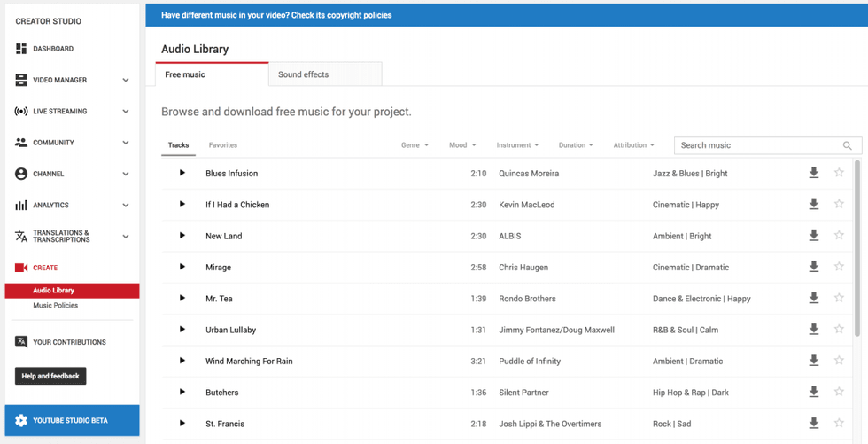Select the Favorites sub-tab
Screen dimensions: 868x444
pyautogui.click(x=223, y=145)
